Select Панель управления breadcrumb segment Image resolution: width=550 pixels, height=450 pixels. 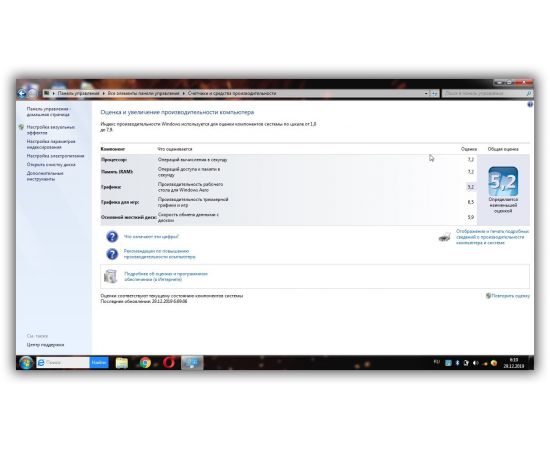coord(79,93)
